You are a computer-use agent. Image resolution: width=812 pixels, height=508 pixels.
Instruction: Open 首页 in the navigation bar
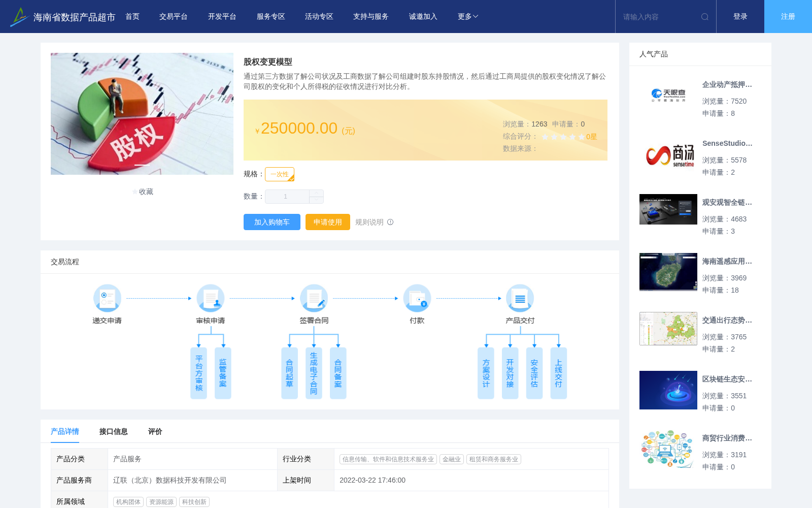click(x=132, y=17)
